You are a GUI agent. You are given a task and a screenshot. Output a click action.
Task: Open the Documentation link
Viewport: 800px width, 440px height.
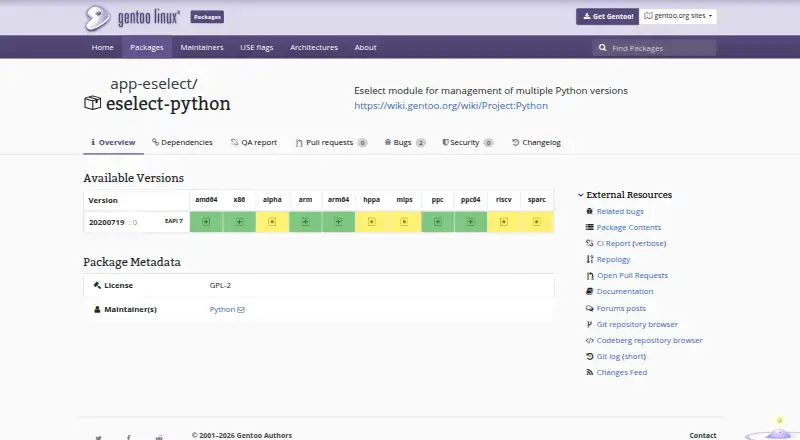pyautogui.click(x=625, y=291)
